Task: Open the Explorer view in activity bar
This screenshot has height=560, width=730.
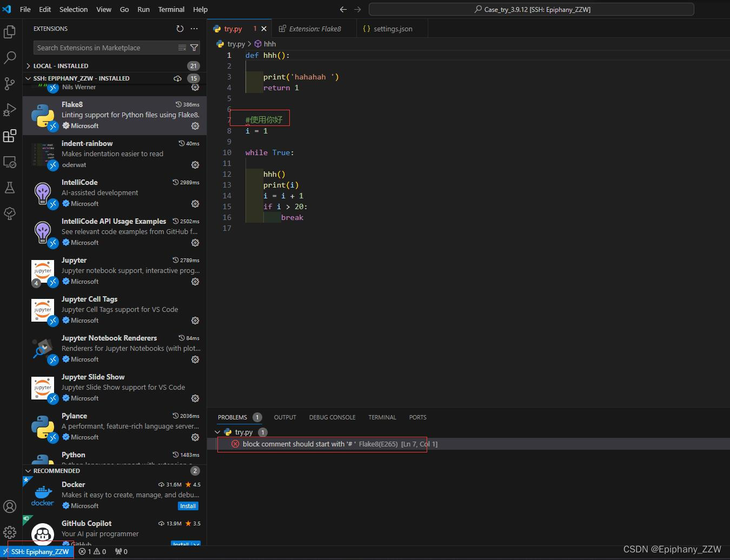Action: point(10,32)
